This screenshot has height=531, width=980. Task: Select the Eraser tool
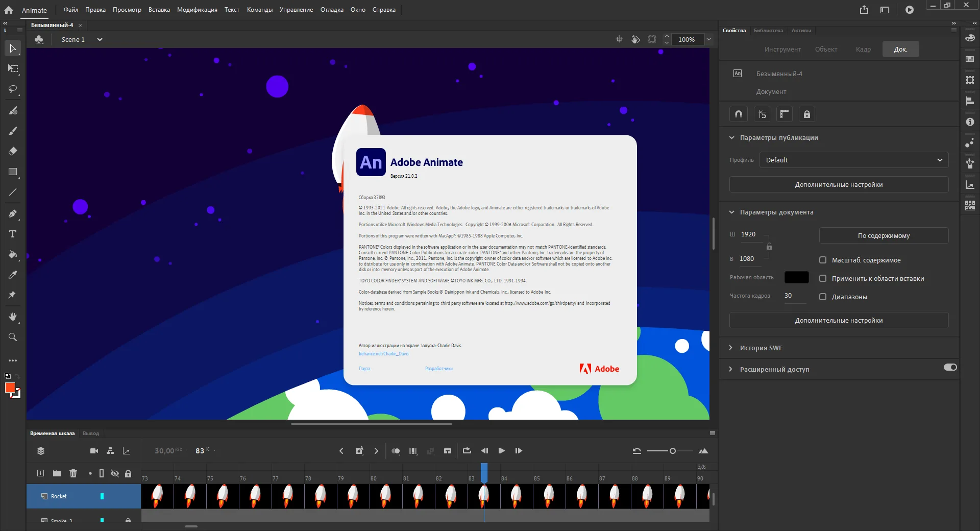[13, 151]
